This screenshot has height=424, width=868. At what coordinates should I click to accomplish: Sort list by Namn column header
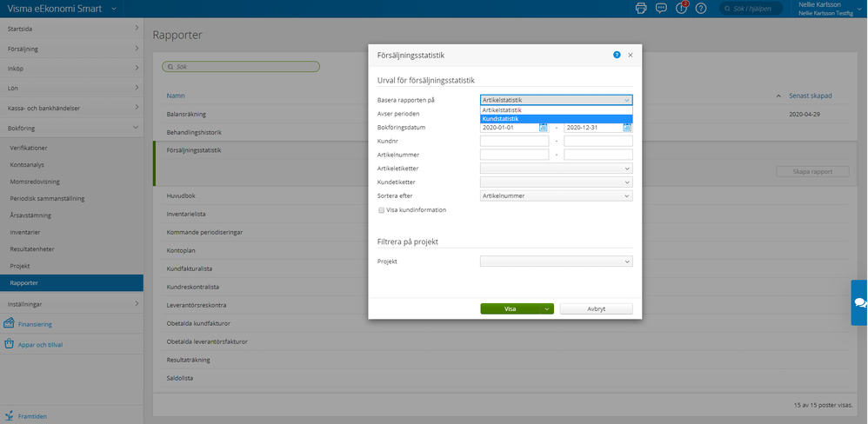coord(176,96)
